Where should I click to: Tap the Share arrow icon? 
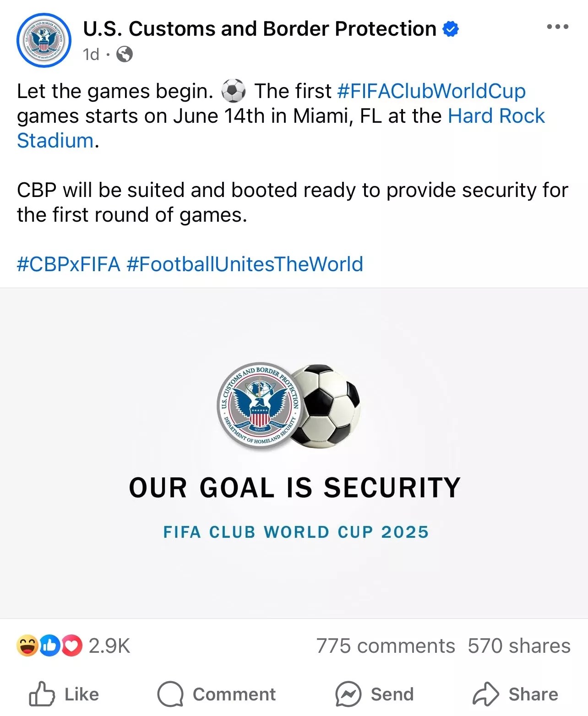[x=485, y=694]
